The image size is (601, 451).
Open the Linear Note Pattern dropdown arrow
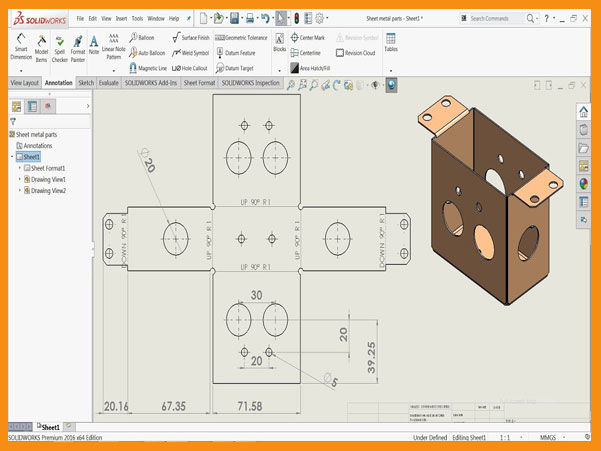[x=114, y=71]
